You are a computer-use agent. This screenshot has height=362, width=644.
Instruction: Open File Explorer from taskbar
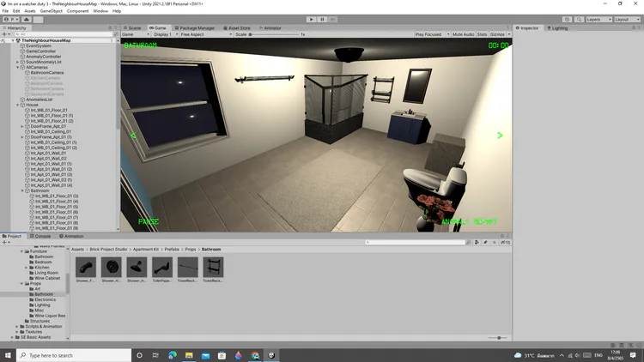tap(189, 355)
